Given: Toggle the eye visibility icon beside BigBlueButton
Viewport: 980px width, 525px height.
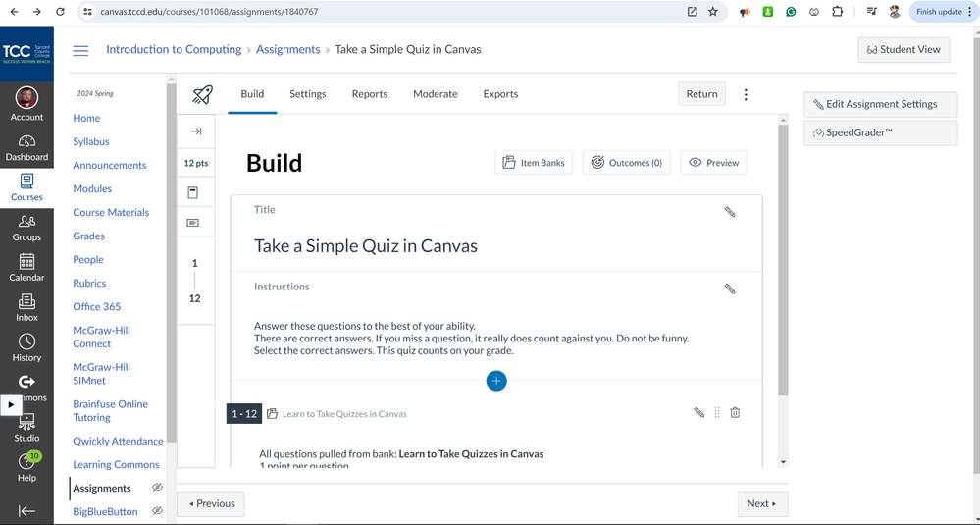Looking at the screenshot, I should pyautogui.click(x=157, y=511).
